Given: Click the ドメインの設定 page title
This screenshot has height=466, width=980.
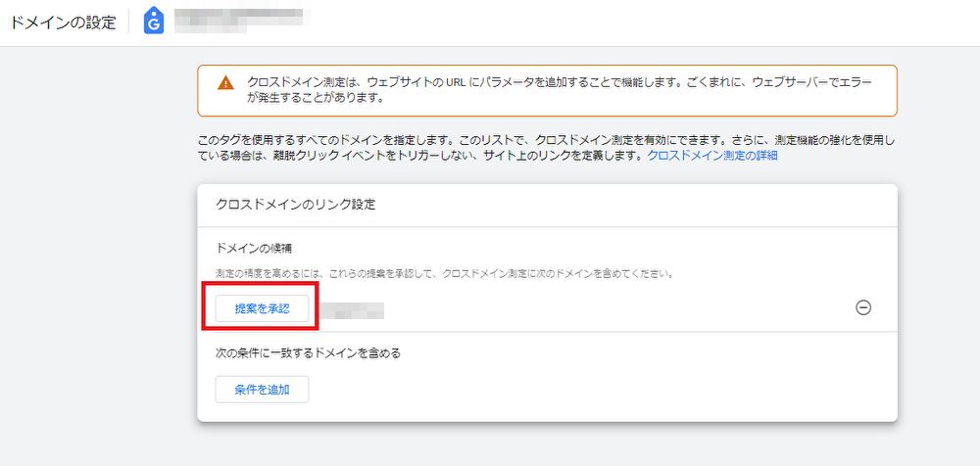Looking at the screenshot, I should pyautogui.click(x=63, y=22).
